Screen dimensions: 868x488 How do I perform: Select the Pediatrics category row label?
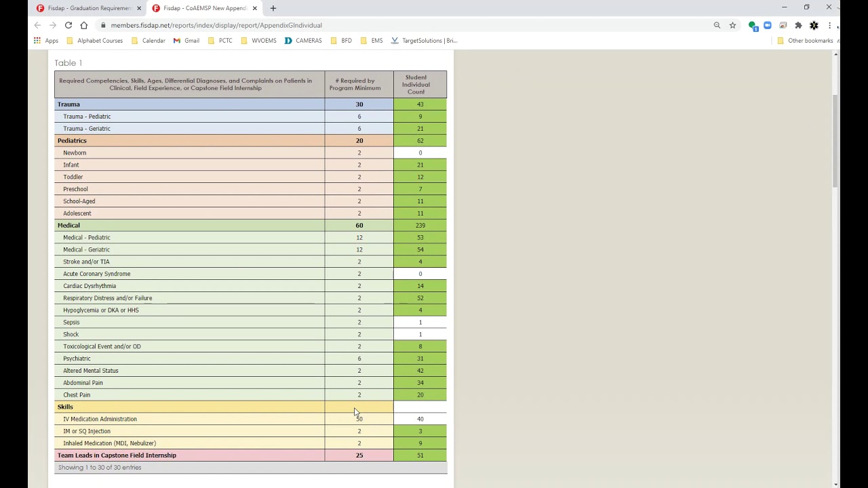pos(72,141)
